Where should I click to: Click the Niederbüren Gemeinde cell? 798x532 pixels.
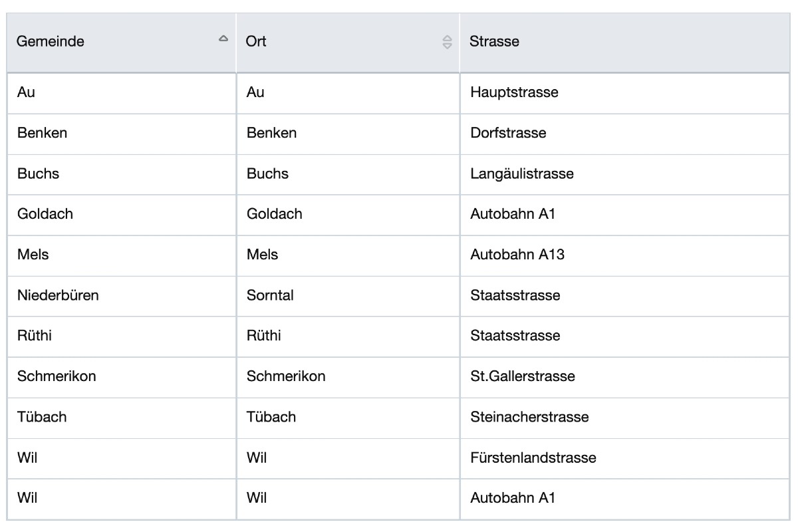[58, 295]
